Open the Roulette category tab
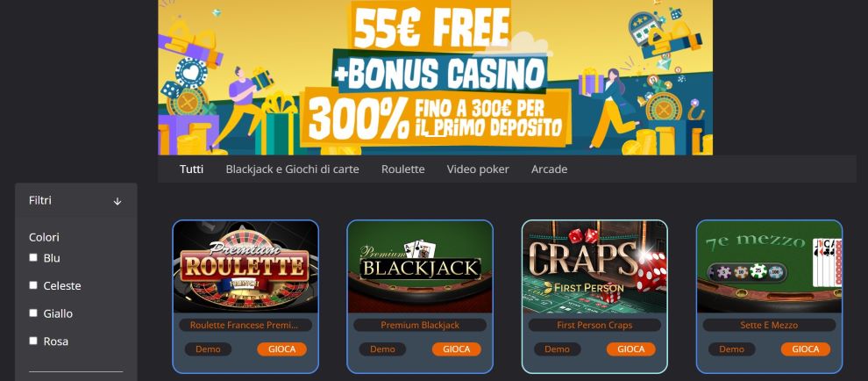This screenshot has height=381, width=868. pos(403,169)
